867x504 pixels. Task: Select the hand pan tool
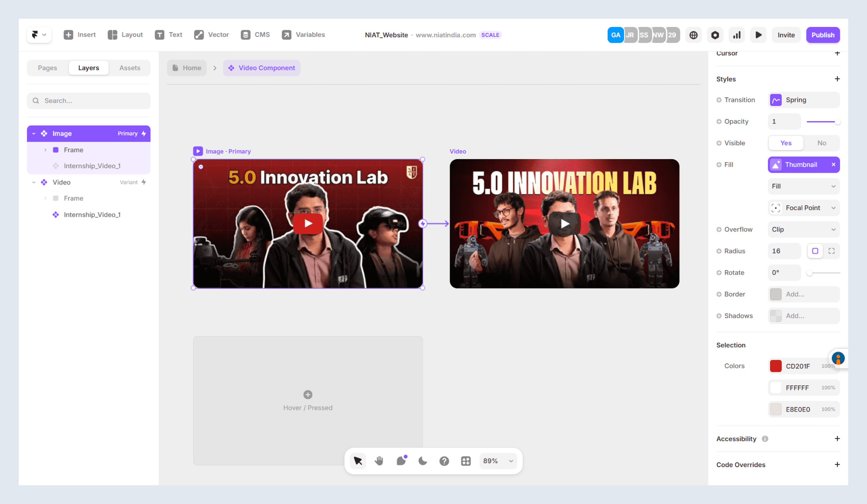(379, 461)
